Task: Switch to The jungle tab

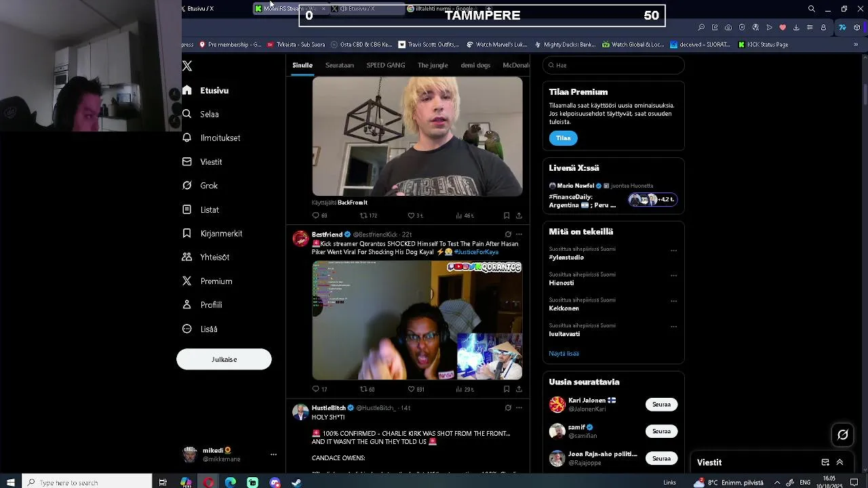Action: click(433, 65)
